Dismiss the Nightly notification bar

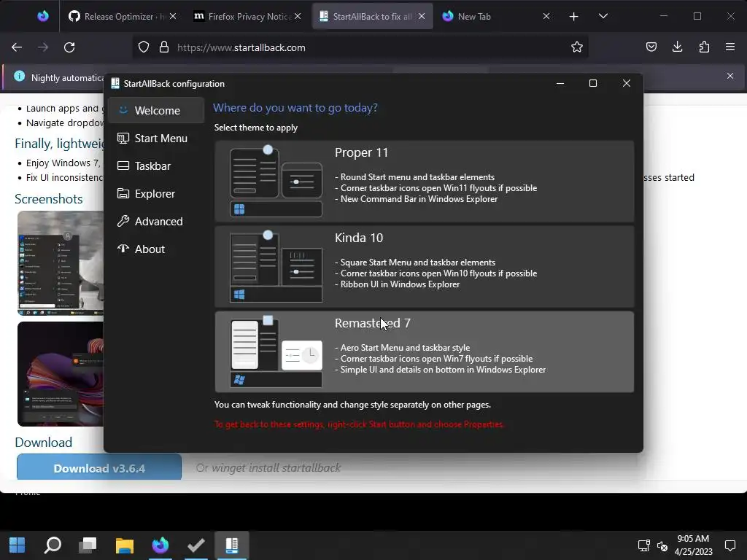coord(729,76)
